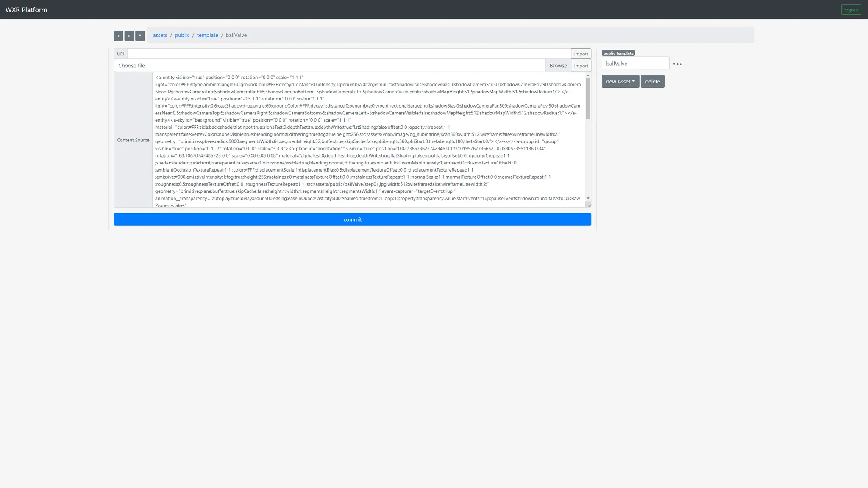Open the new Asset dropdown
Viewport: 868px width, 488px height.
[620, 81]
